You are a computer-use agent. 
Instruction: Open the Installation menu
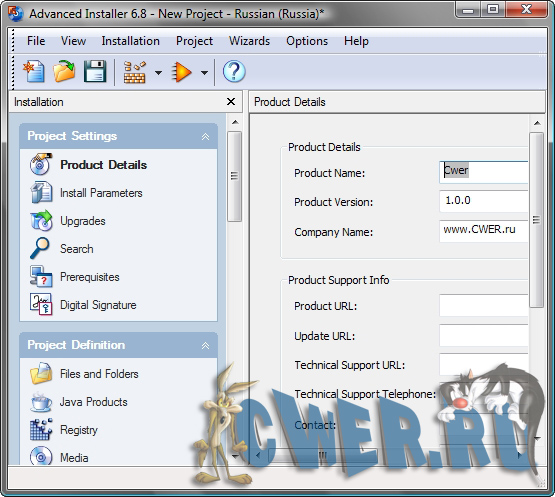click(x=131, y=41)
